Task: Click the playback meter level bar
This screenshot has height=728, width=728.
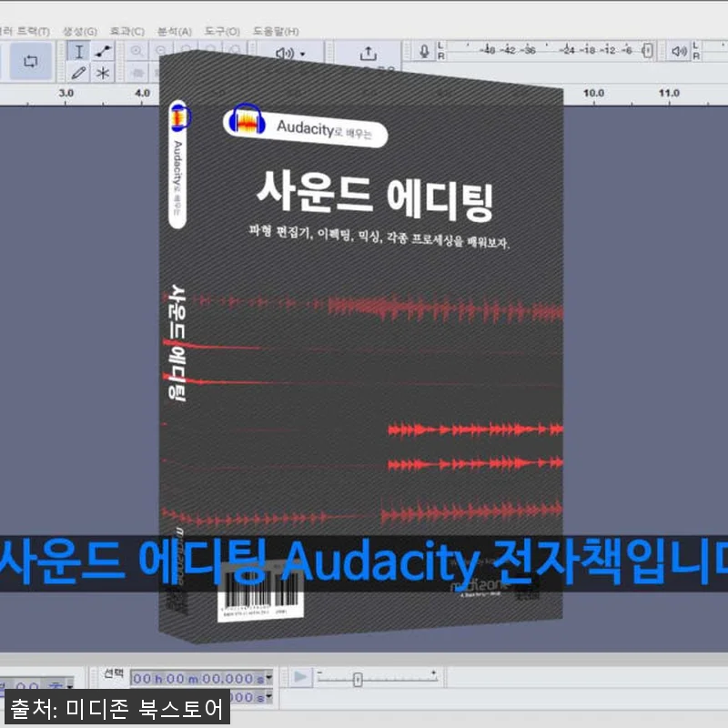Action: pyautogui.click(x=713, y=50)
